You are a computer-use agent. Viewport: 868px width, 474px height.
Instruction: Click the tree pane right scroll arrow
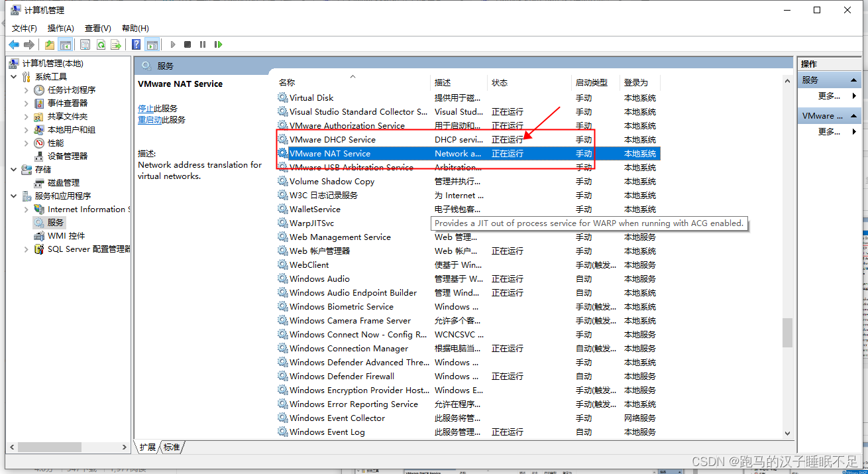tap(125, 447)
